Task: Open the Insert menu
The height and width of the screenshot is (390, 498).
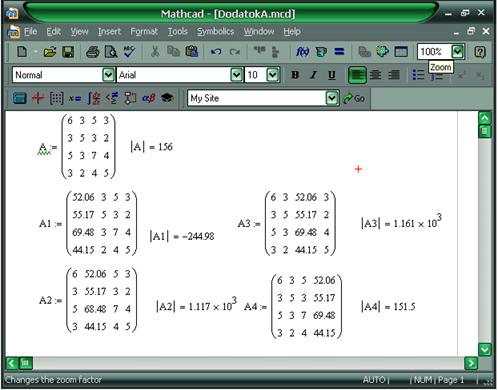Action: (x=109, y=32)
